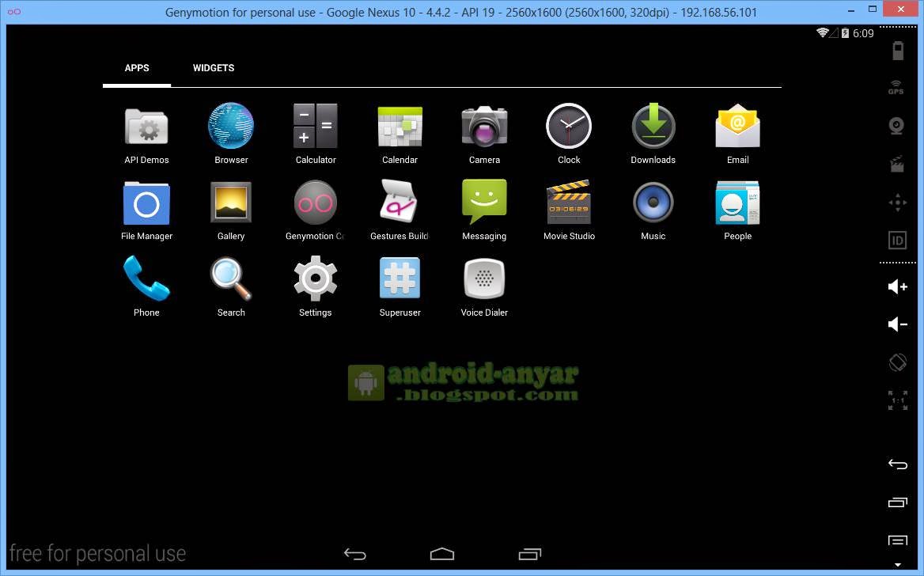Open Genymotion device ID widget
Screen dimensions: 924x576
897,241
